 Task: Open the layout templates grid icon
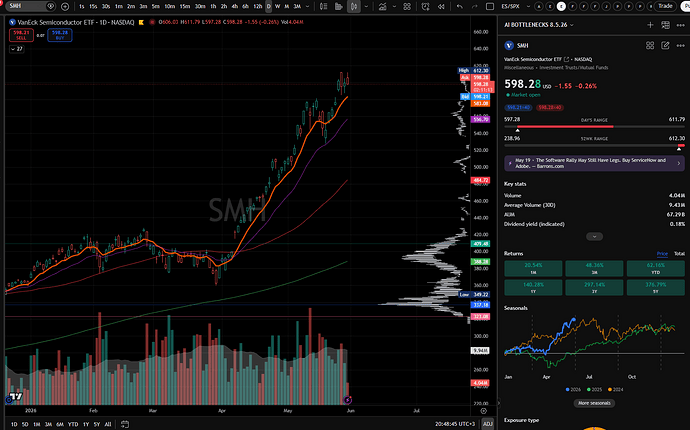tap(407, 6)
